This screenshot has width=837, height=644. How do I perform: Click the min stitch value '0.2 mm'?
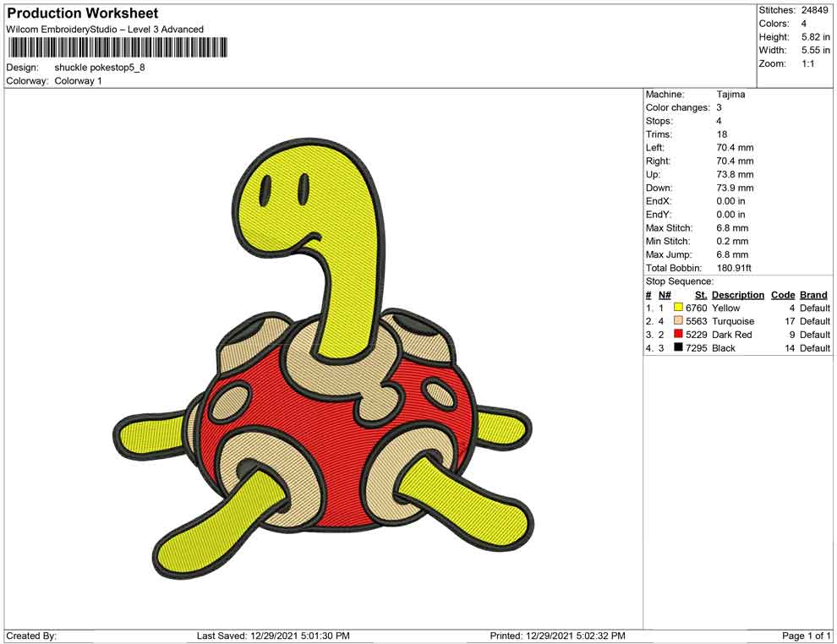point(732,241)
